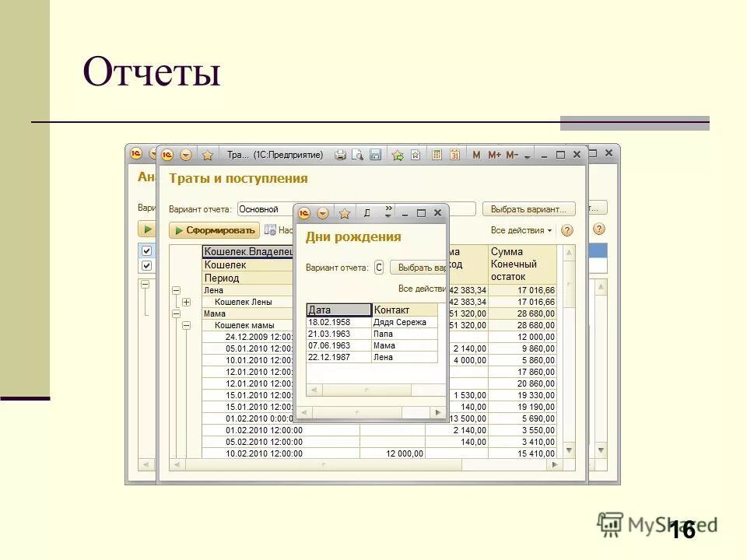Open the calculator toolbar icon
This screenshot has width=747, height=560.
tap(437, 154)
